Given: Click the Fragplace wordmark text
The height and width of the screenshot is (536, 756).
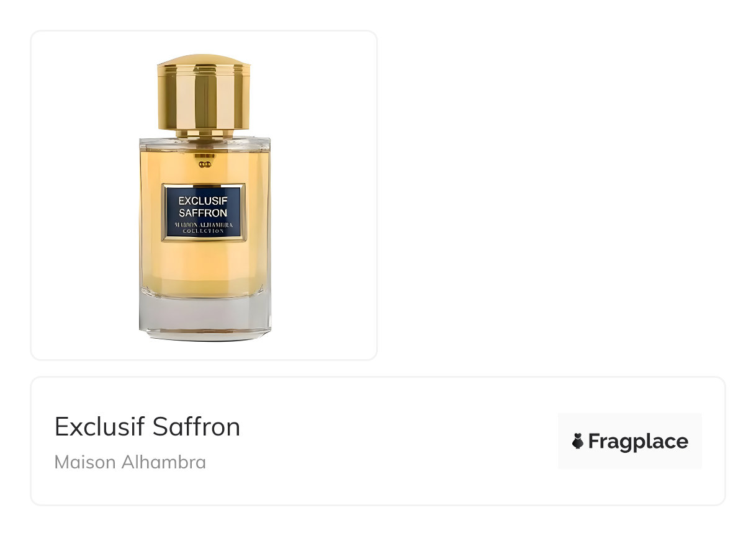Looking at the screenshot, I should click(638, 441).
